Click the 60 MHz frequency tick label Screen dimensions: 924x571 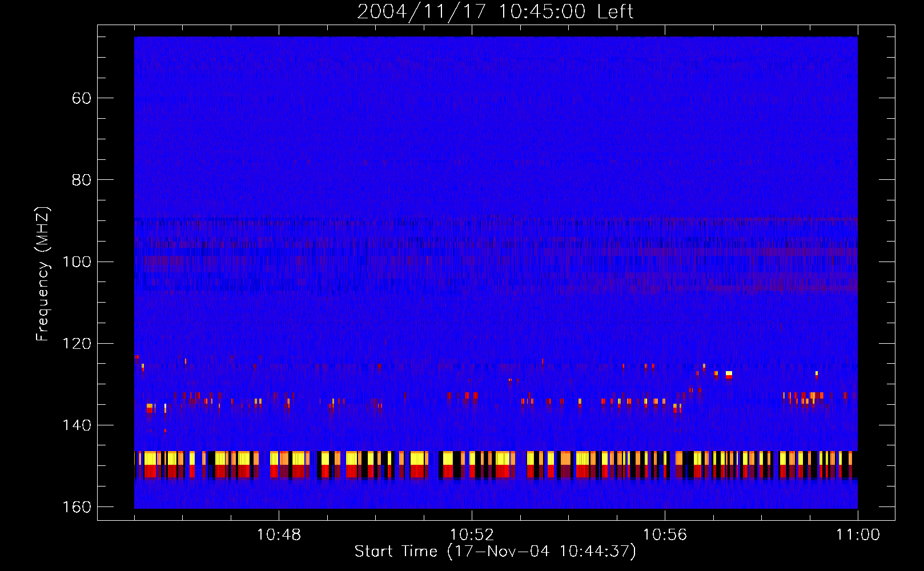(x=81, y=98)
